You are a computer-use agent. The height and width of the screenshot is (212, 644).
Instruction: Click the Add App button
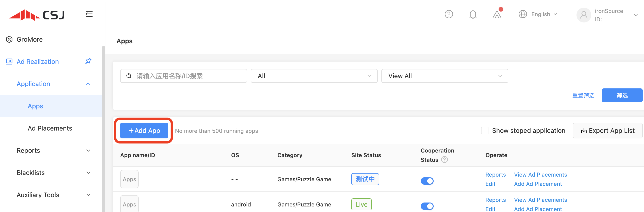click(144, 131)
